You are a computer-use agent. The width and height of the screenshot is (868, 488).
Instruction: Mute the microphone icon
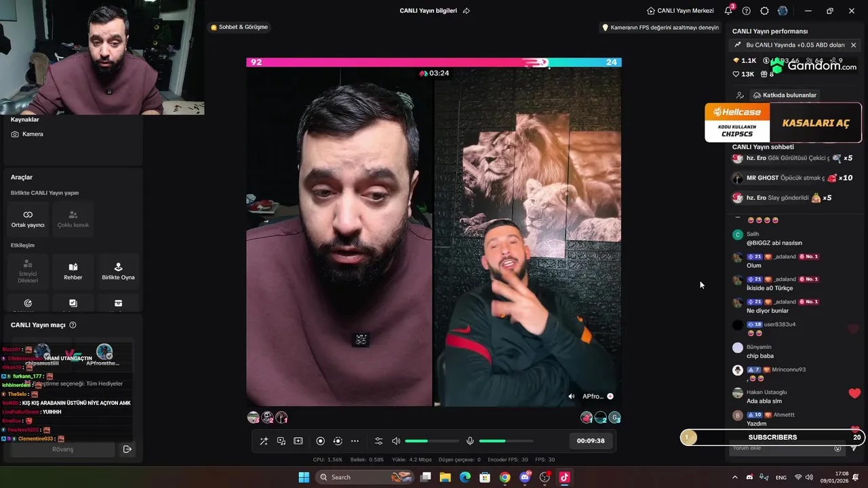pos(470,441)
